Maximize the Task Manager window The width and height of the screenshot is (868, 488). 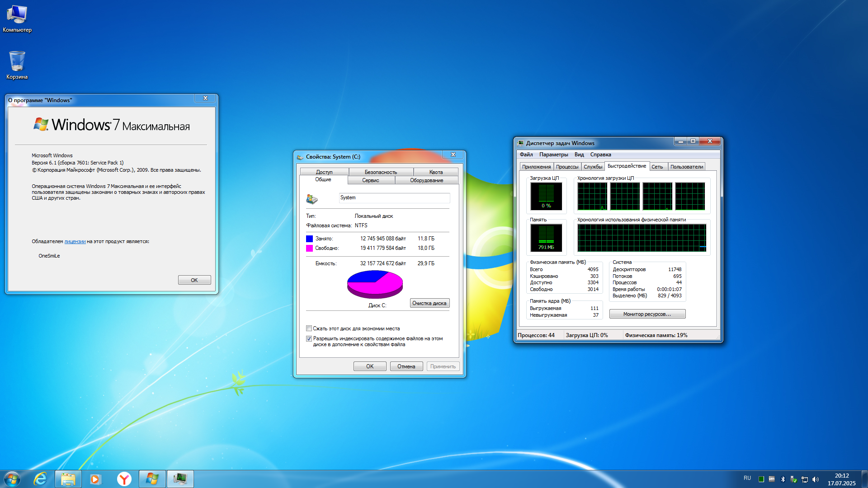[x=693, y=141]
